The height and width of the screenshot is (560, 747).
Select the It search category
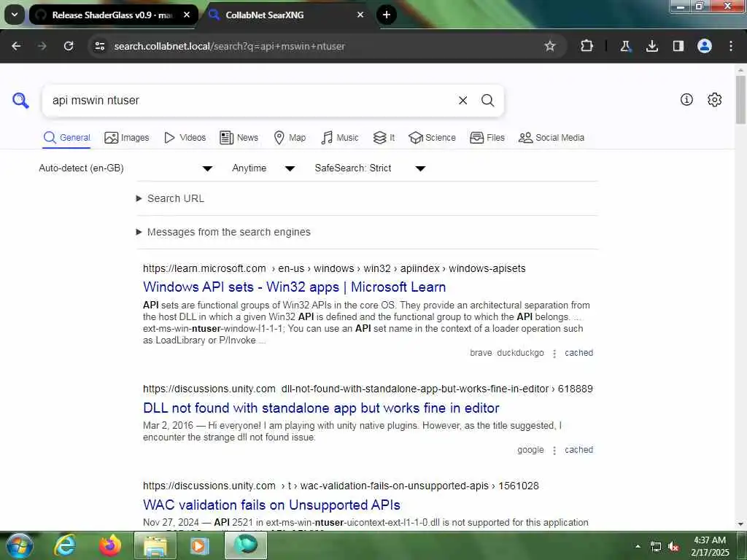point(384,138)
